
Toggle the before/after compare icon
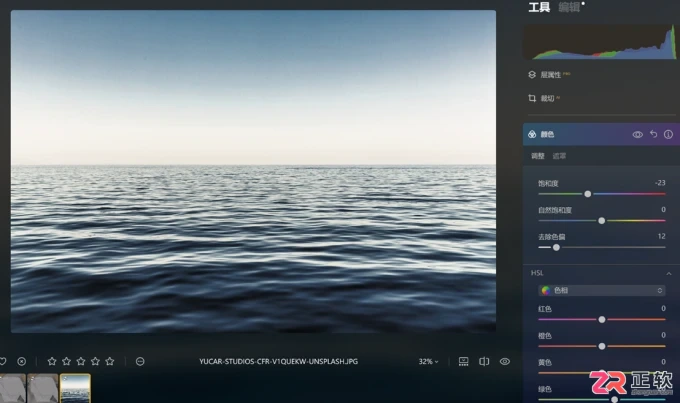[484, 361]
